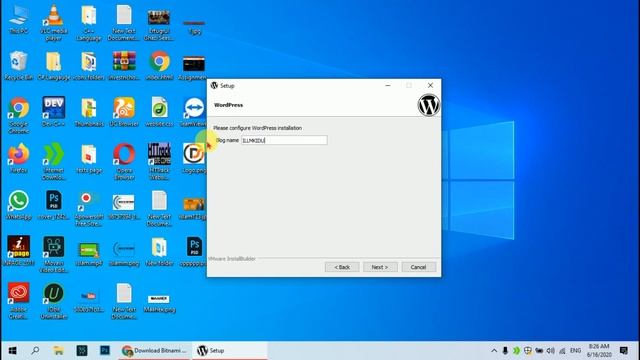Open the Dev-C++ shortcut
Viewport: 640px width, 360px height.
53,111
